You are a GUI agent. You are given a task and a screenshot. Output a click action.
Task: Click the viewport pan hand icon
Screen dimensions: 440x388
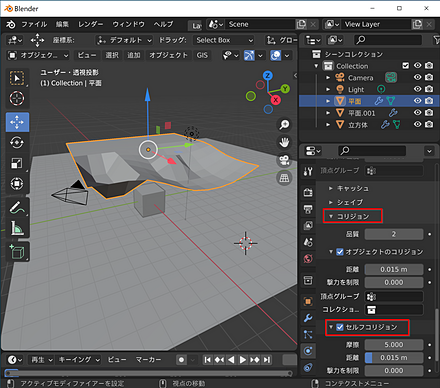[x=284, y=142]
